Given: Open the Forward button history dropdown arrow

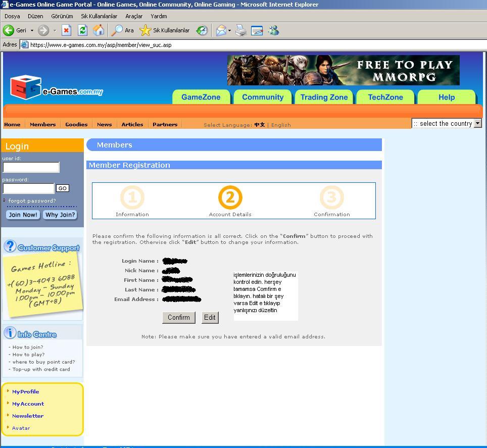Looking at the screenshot, I should point(55,30).
